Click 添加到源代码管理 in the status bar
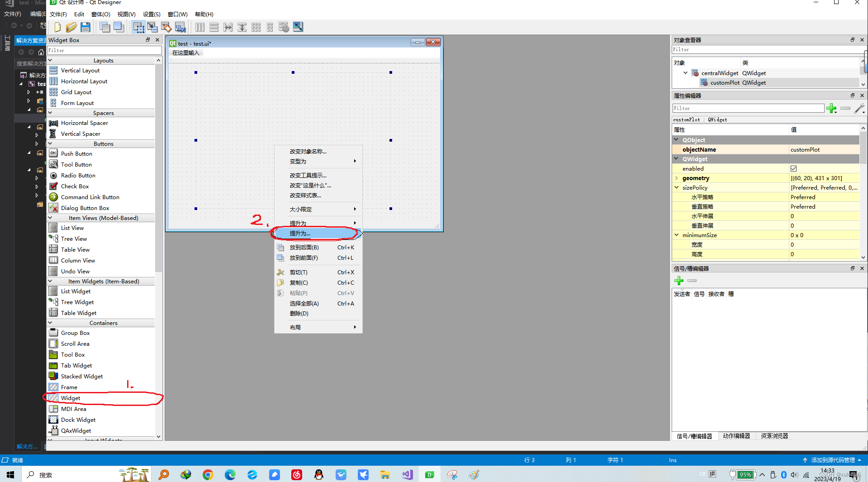The image size is (868, 482). click(834, 460)
